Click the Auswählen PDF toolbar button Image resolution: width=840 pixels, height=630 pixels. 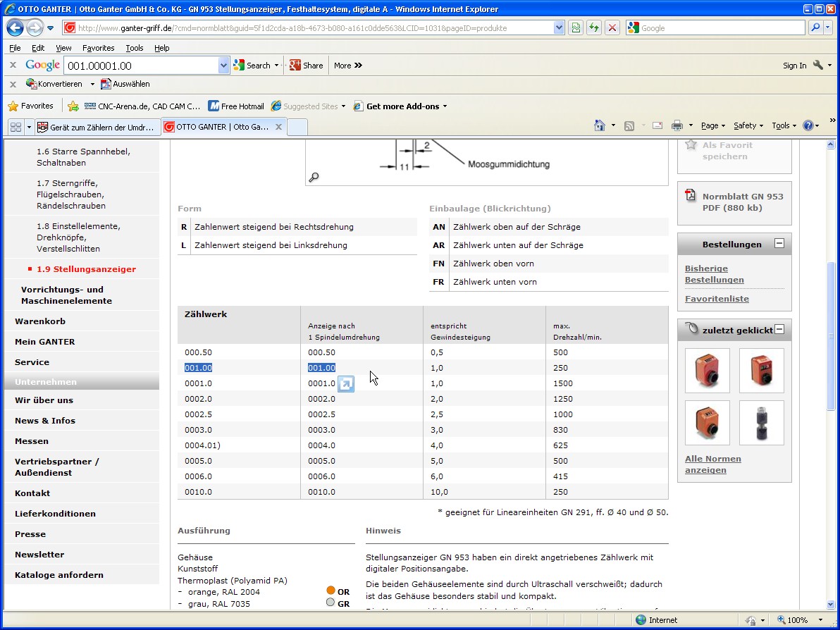click(125, 84)
